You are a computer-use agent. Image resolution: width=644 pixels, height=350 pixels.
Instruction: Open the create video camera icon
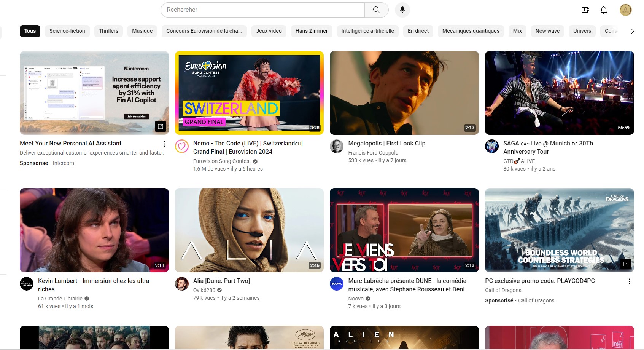[x=585, y=10]
